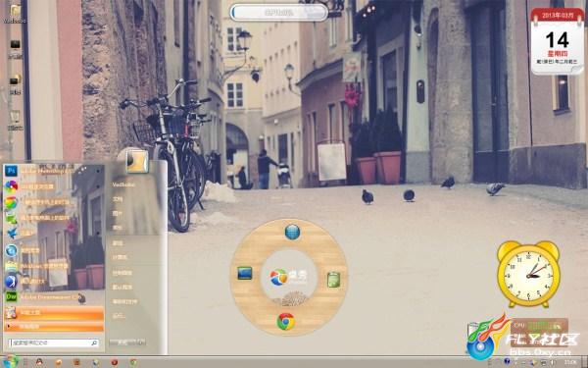The width and height of the screenshot is (588, 368).
Task: Expand All Programs in Start menu
Action: (x=54, y=327)
